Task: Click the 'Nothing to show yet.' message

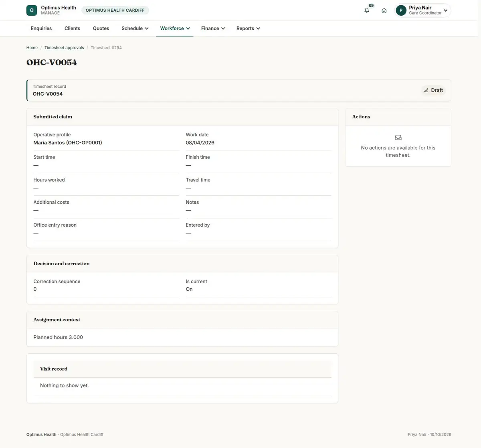Action: coord(65,385)
